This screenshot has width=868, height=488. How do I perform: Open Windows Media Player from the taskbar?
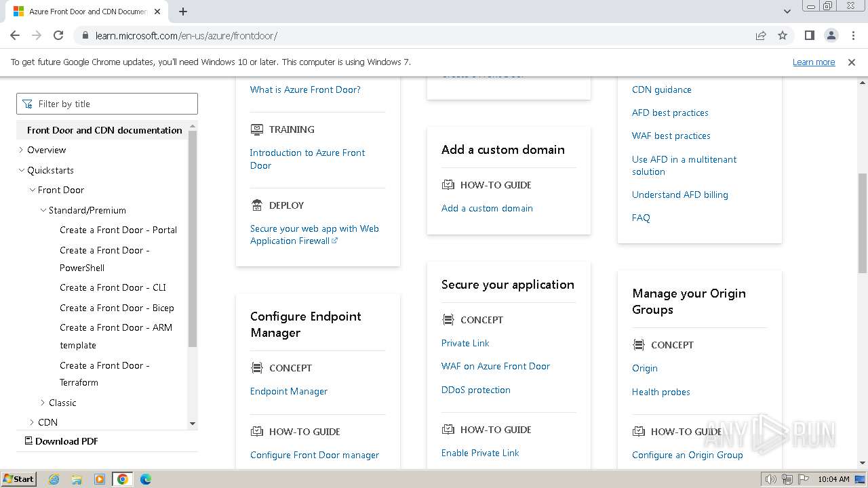click(x=100, y=479)
